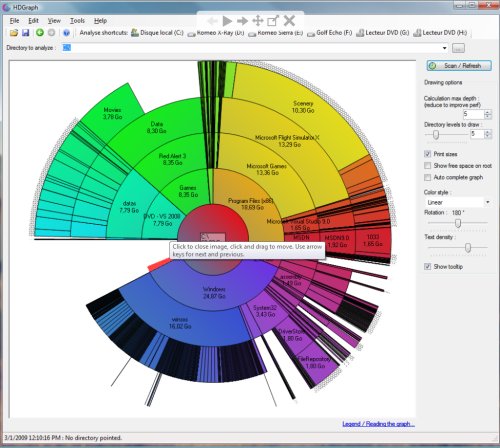This screenshot has height=448, width=500.
Task: Select the DriverStore segment
Action: pos(292,335)
